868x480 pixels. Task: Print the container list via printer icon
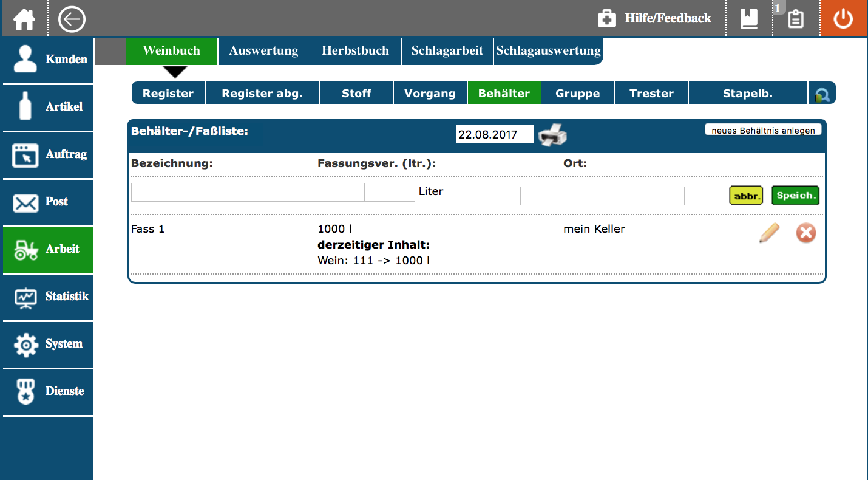[x=552, y=134]
